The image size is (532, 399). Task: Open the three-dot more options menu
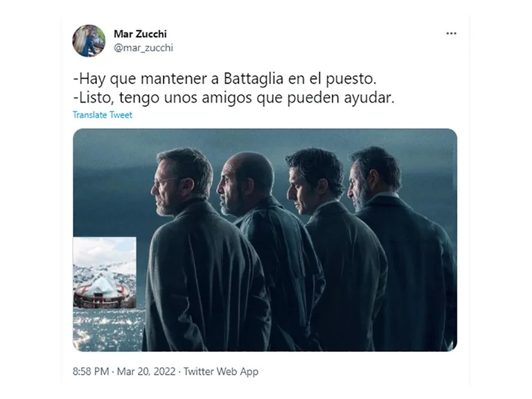point(451,33)
